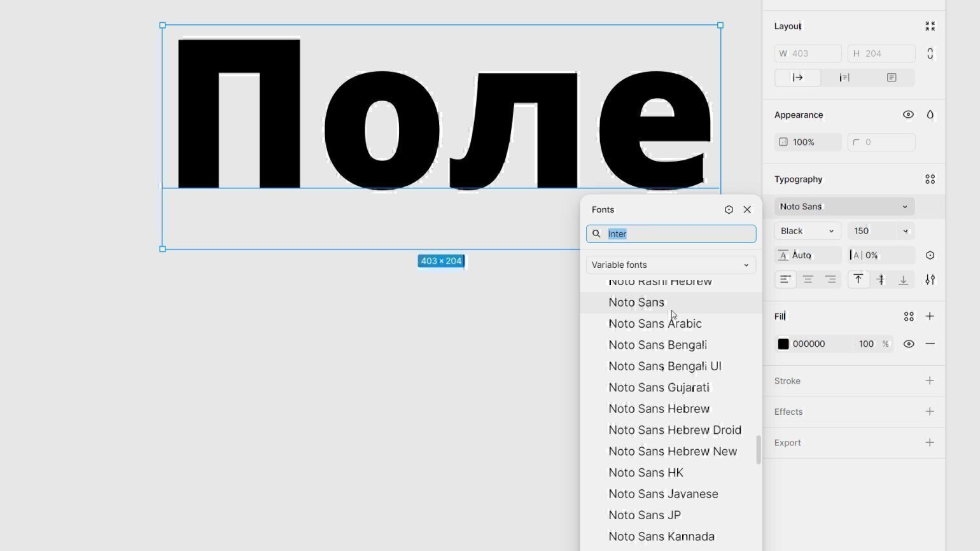Add a stroke to the text
Image resolution: width=980 pixels, height=551 pixels.
(x=930, y=380)
